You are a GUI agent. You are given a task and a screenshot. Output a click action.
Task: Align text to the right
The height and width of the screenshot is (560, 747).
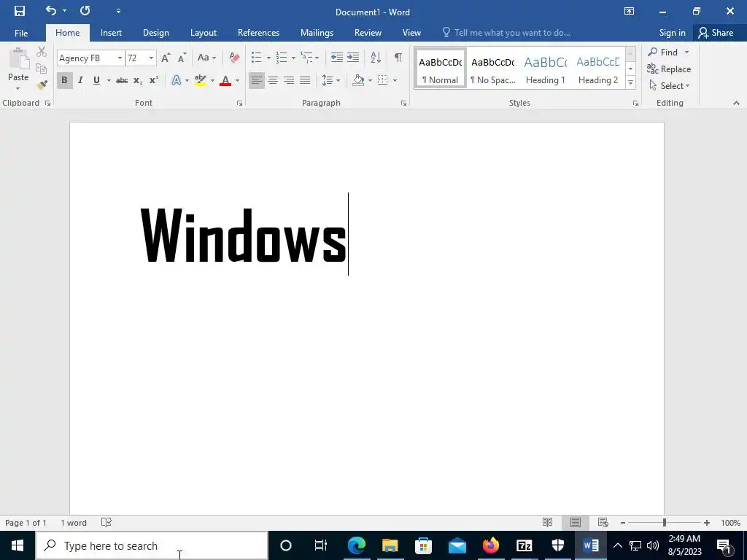tap(289, 80)
